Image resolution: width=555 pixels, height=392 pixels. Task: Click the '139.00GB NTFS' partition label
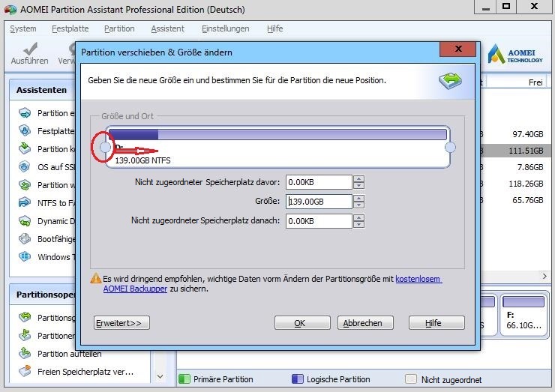142,160
